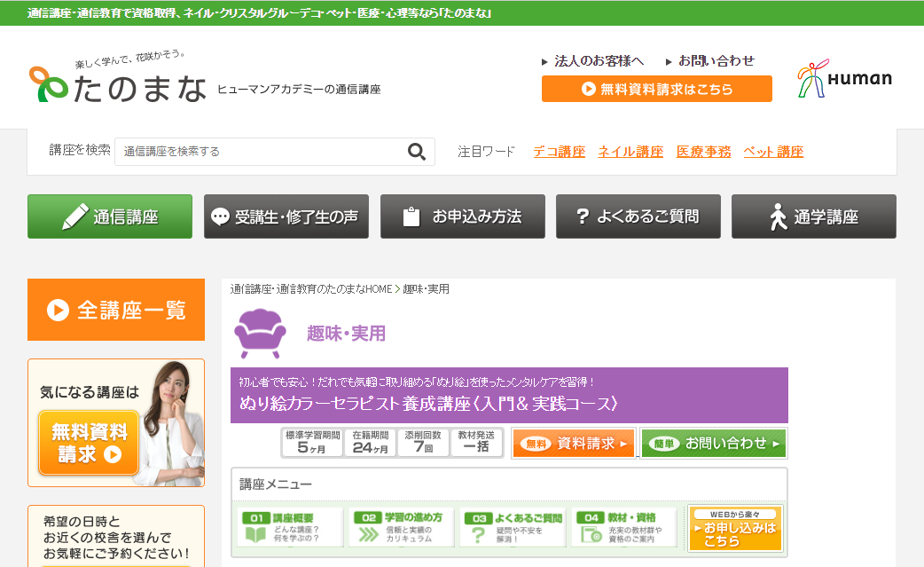924x567 pixels.
Task: Click the magnifier search icon
Action: [x=417, y=152]
